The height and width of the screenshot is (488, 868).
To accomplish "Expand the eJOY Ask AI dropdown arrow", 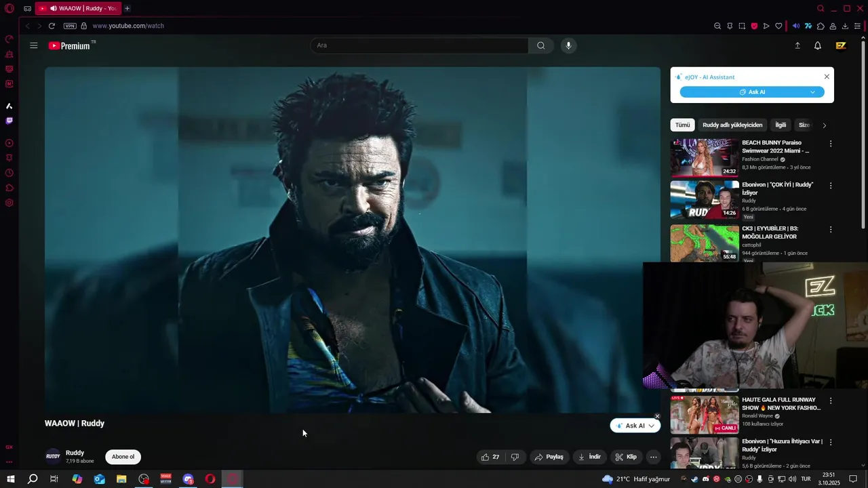I will 812,92.
